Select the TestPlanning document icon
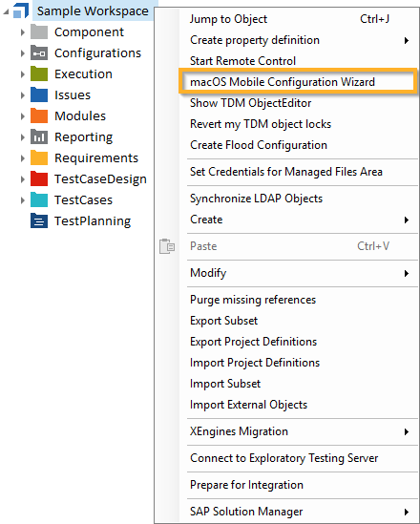 point(39,220)
